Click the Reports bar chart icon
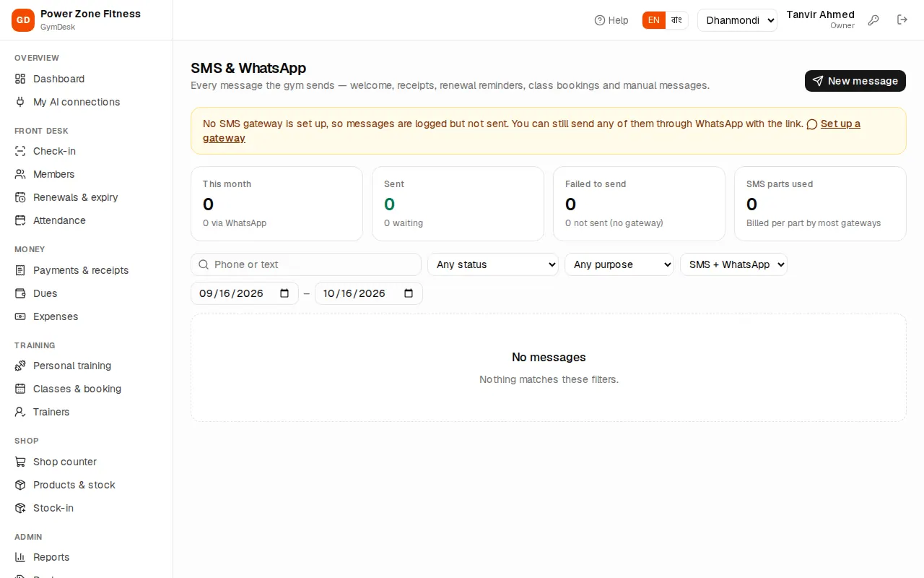Screen dimensions: 924x578 coord(20,557)
